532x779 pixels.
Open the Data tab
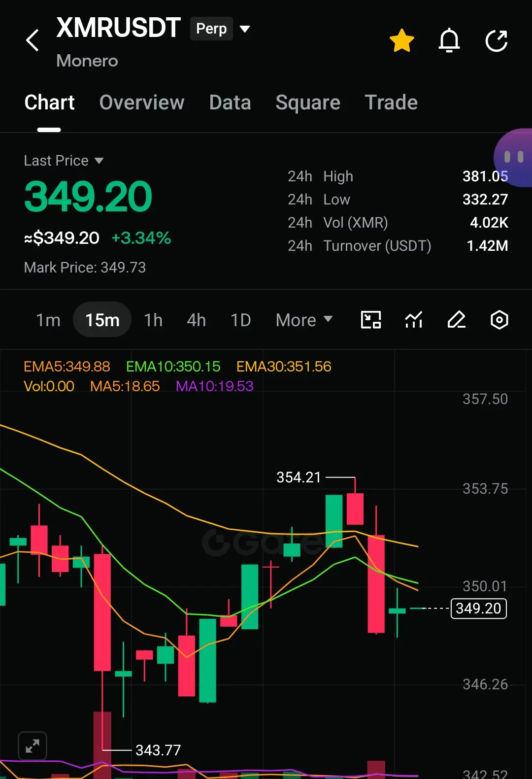click(230, 102)
